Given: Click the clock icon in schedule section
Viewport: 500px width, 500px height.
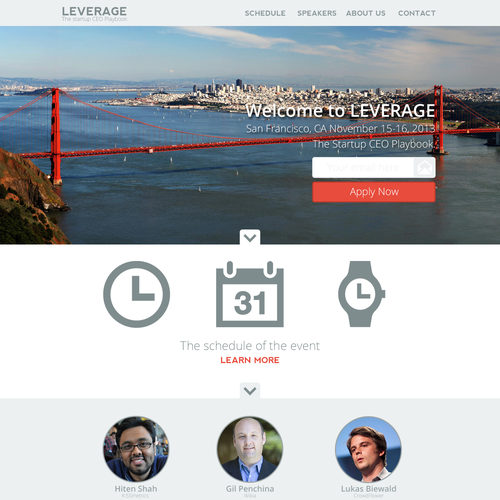Looking at the screenshot, I should tap(137, 294).
